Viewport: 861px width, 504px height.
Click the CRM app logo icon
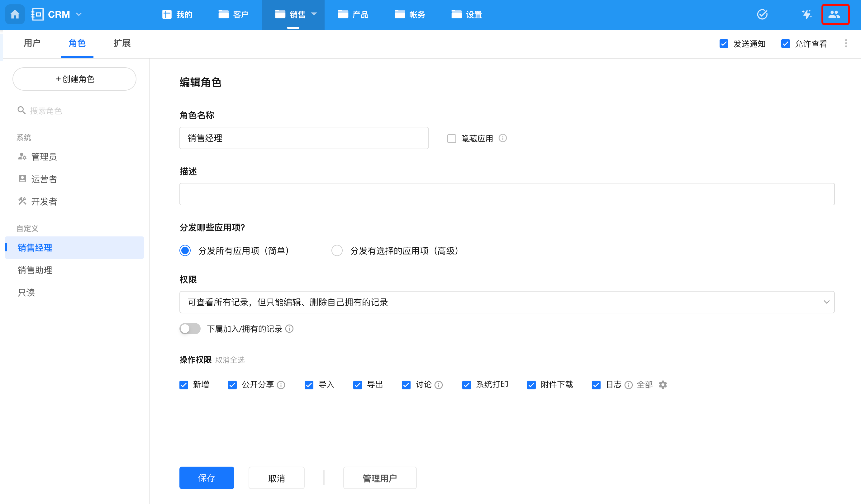(37, 14)
